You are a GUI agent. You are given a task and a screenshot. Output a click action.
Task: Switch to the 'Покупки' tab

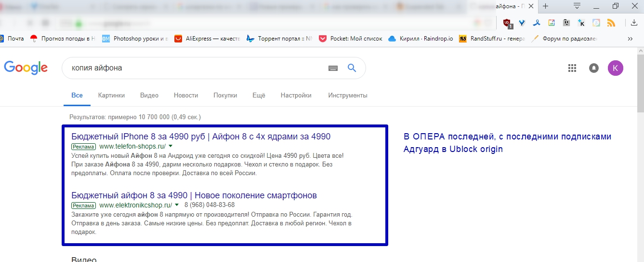pos(225,95)
